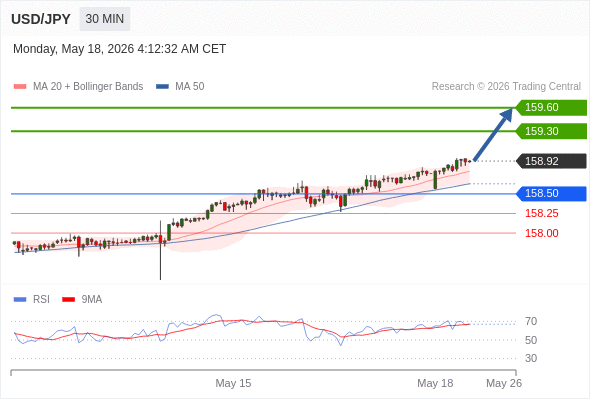The width and height of the screenshot is (590, 400).
Task: Click the 30 MIN timeframe badge
Action: tap(105, 19)
